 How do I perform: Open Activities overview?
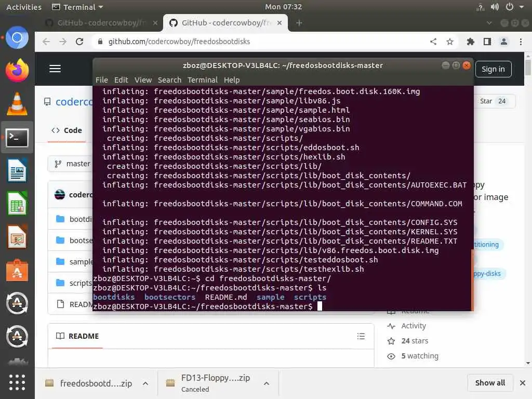[24, 7]
